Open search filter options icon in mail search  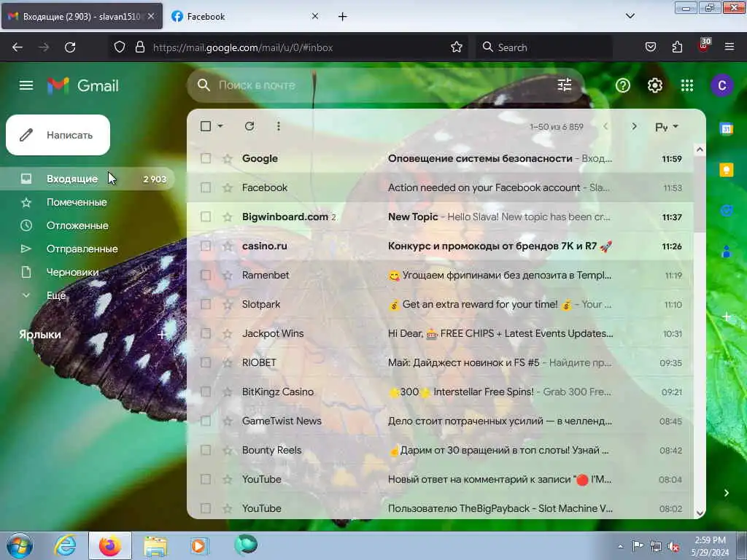pos(565,85)
